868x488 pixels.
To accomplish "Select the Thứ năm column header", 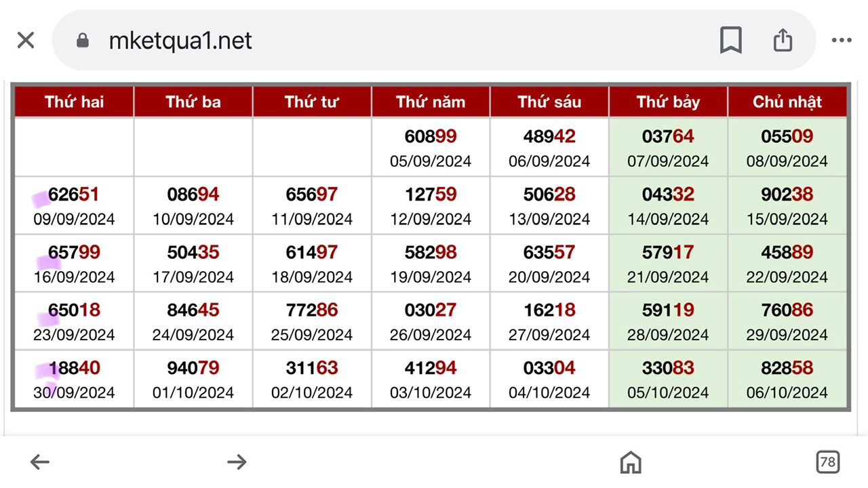I will (431, 102).
